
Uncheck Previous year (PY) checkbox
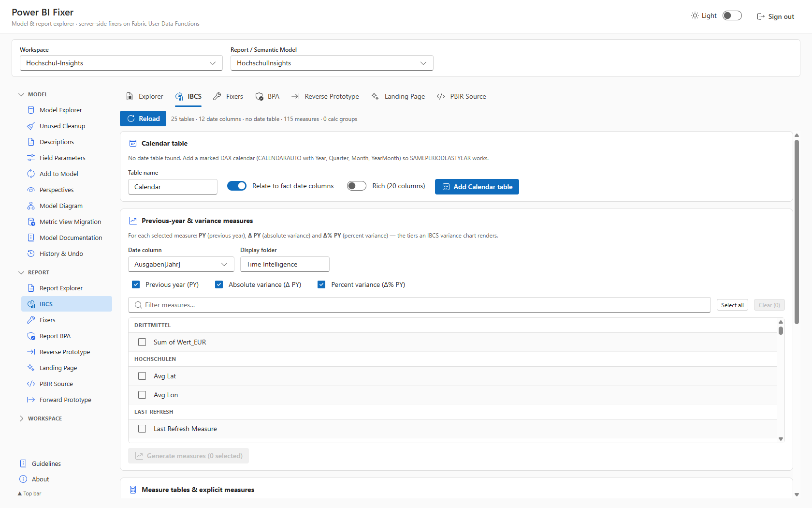click(x=136, y=284)
